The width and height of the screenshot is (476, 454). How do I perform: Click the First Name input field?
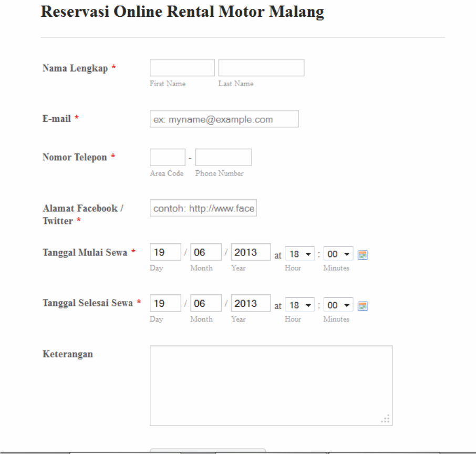(x=182, y=68)
